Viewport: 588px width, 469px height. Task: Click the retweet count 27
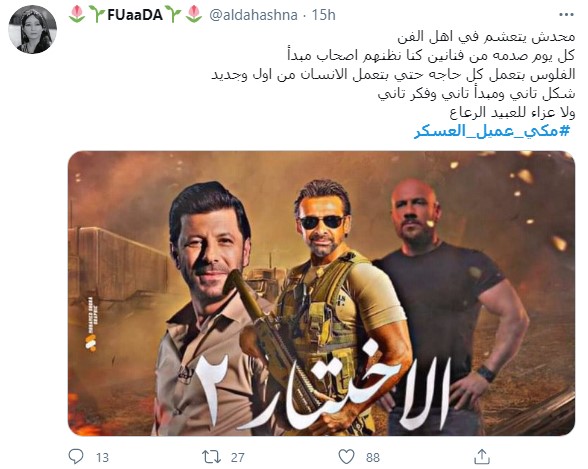237,457
